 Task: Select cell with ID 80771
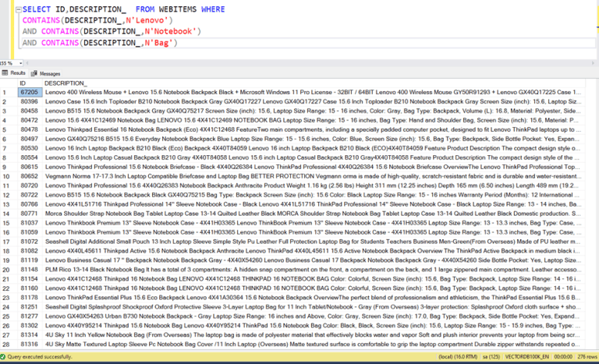[x=30, y=214]
